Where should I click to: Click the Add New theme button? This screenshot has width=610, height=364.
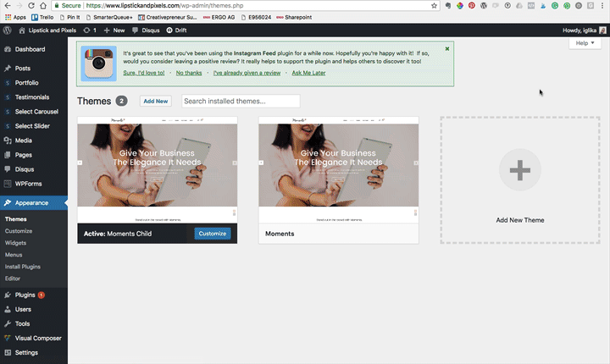click(156, 101)
